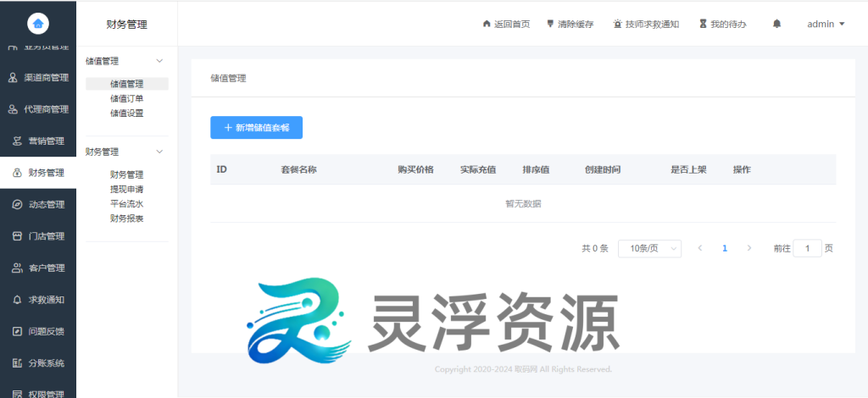Open 财务管理 submenu item under 财务管理 group
The image size is (868, 398).
(x=127, y=174)
